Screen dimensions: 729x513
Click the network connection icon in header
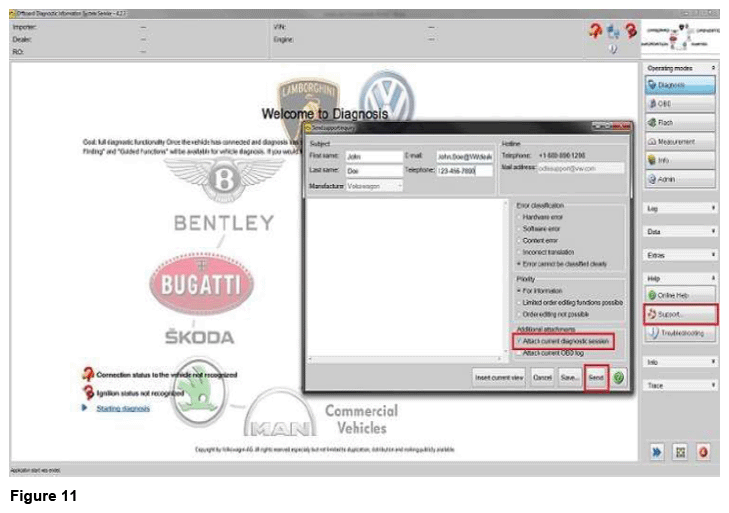point(613,31)
